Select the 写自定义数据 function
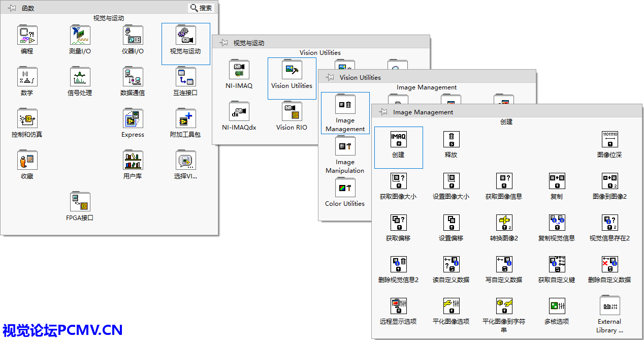Image resolution: width=644 pixels, height=340 pixels. tap(504, 264)
